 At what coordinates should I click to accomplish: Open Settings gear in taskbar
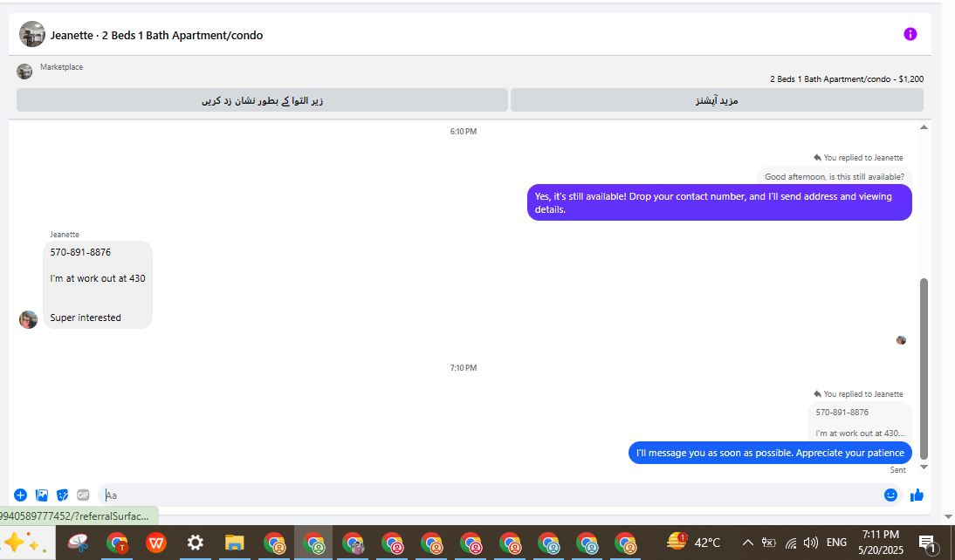pos(195,543)
